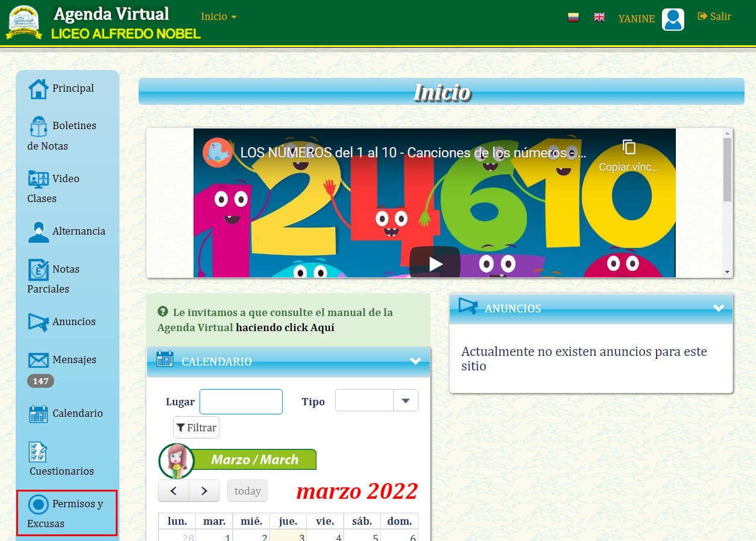Open the Alternancia person icon

point(39,232)
